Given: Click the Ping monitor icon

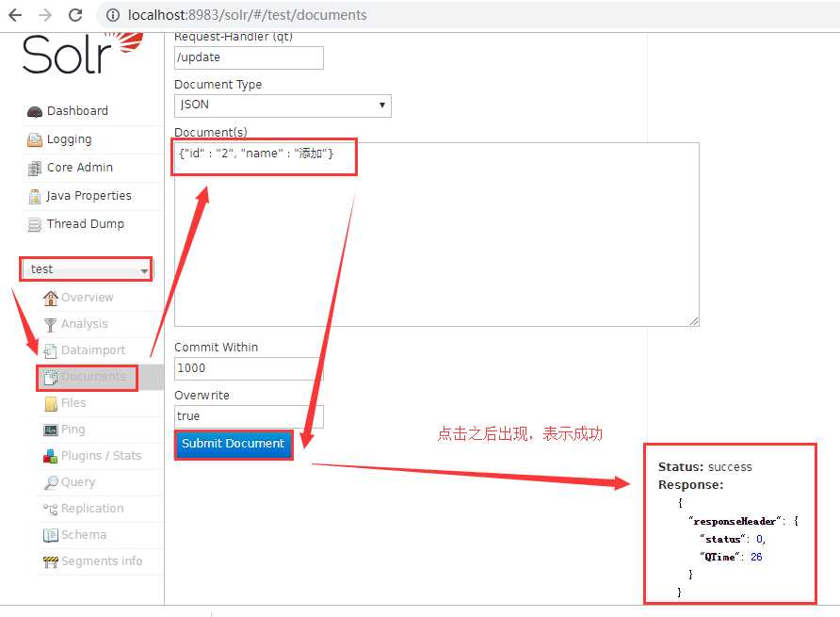Looking at the screenshot, I should point(50,430).
